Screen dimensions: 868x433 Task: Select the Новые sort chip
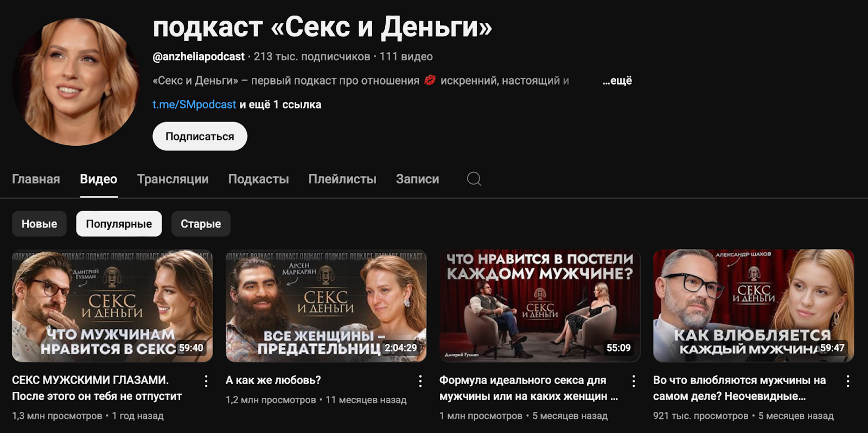[39, 224]
